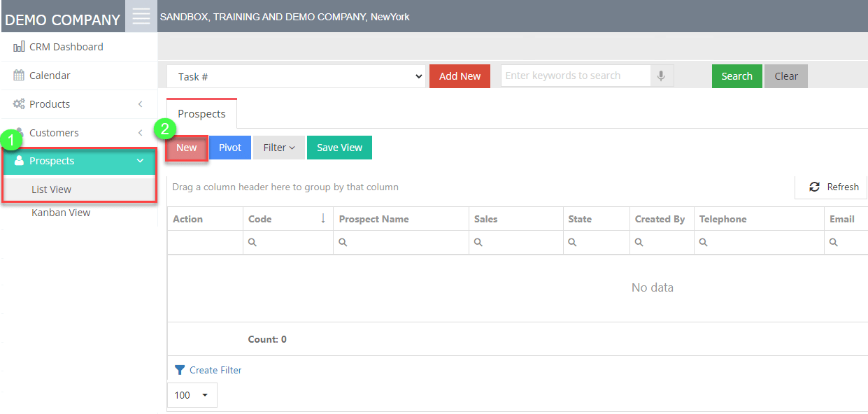Click the search icon under Prospect Name
Viewport: 868px width, 414px height.
pos(343,243)
